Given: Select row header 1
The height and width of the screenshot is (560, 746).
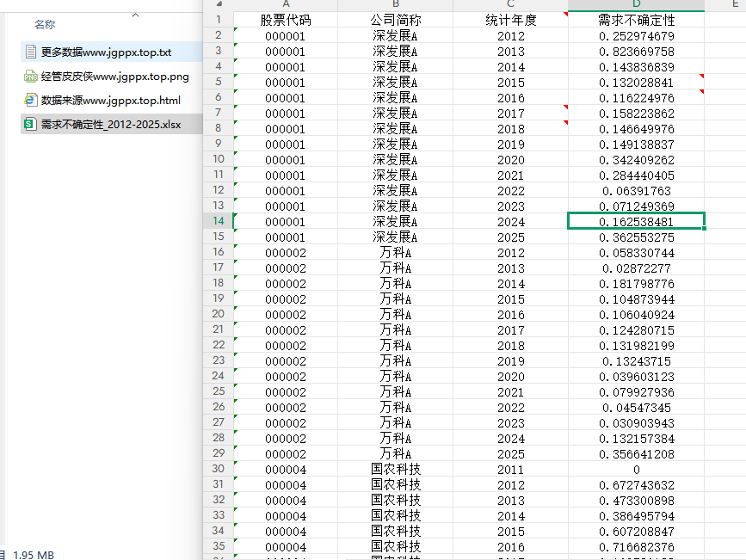Looking at the screenshot, I should click(219, 20).
